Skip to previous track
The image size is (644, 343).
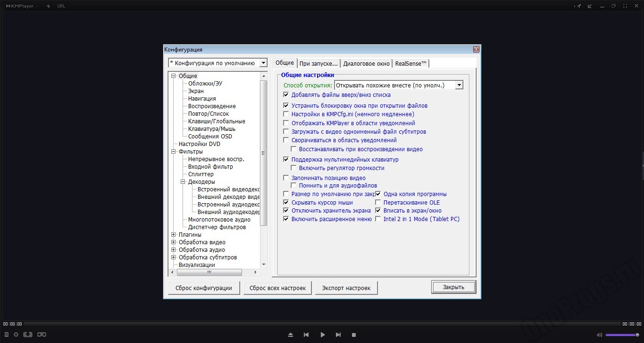click(x=306, y=334)
